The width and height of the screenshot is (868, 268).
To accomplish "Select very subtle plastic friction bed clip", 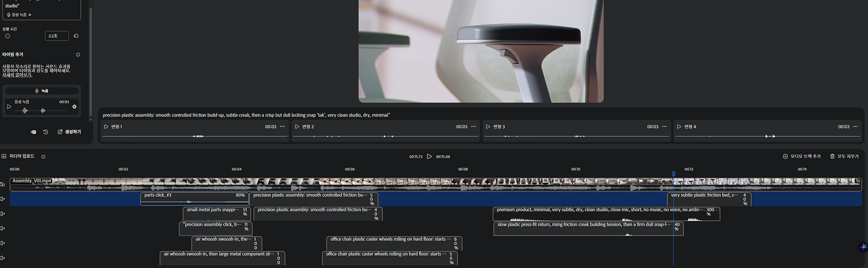I will pos(709,199).
